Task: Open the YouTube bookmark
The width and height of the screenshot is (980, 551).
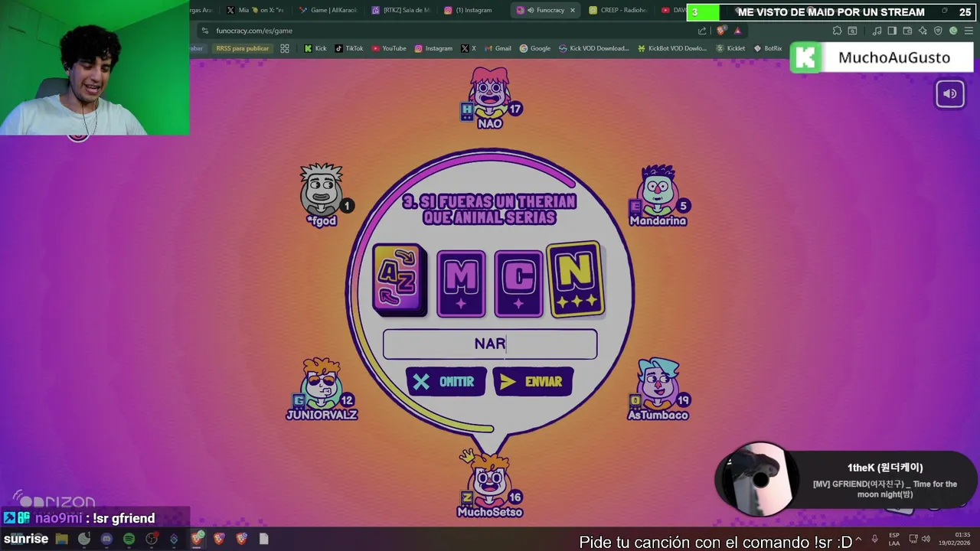Action: 389,48
